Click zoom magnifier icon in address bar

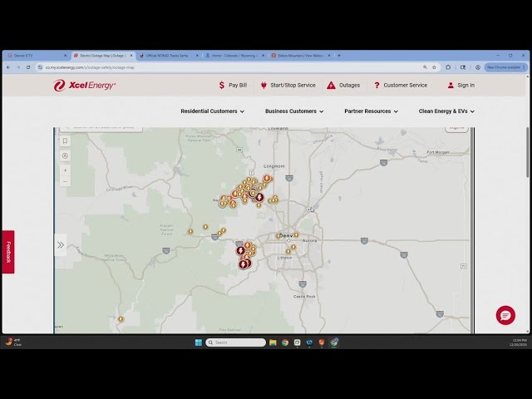click(425, 67)
